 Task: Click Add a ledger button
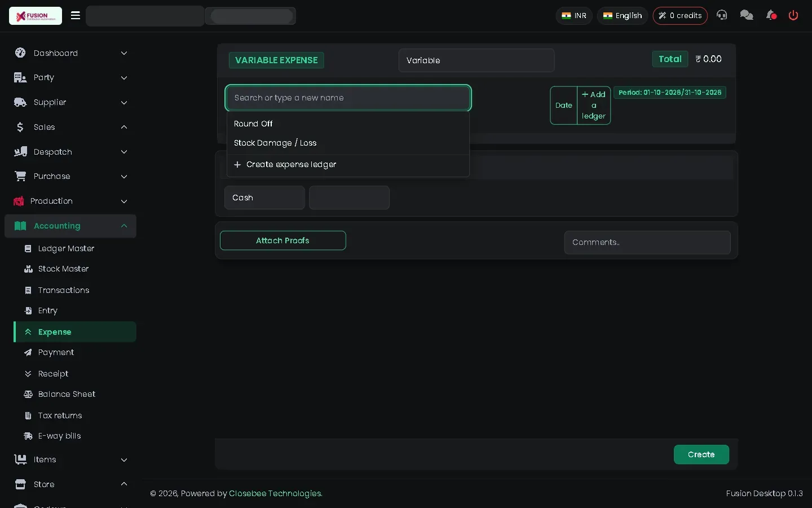tap(594, 105)
